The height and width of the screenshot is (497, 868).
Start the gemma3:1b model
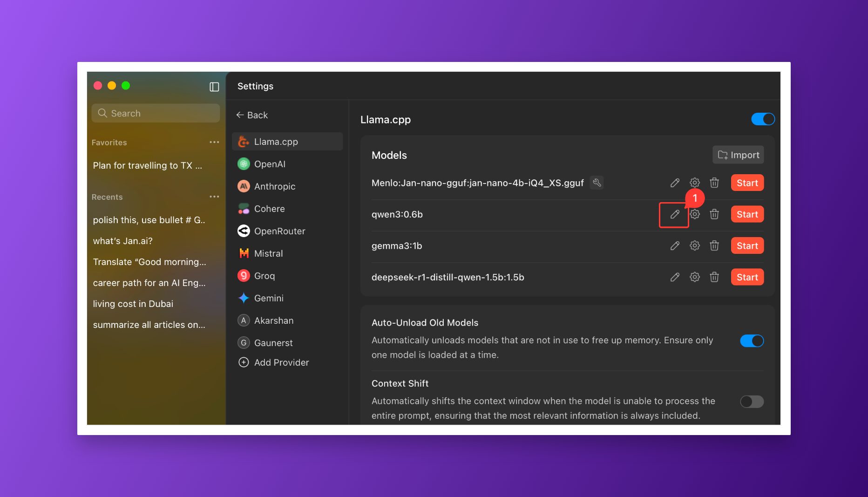pos(747,245)
